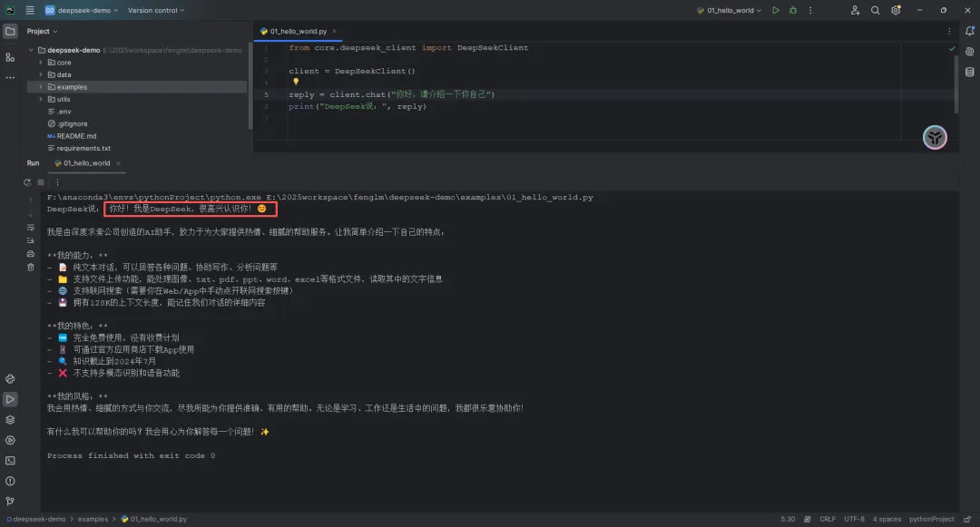Image resolution: width=980 pixels, height=527 pixels.
Task: Open IDE settings gear icon
Action: [896, 10]
